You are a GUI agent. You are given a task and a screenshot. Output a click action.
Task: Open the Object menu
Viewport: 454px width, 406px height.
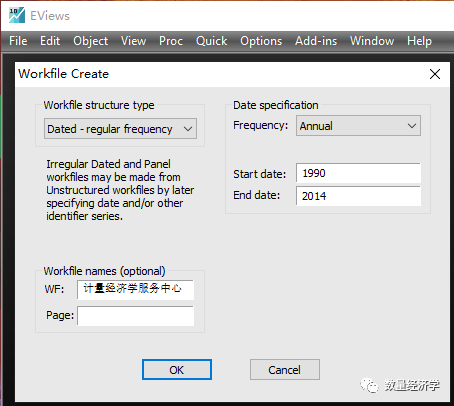(91, 41)
